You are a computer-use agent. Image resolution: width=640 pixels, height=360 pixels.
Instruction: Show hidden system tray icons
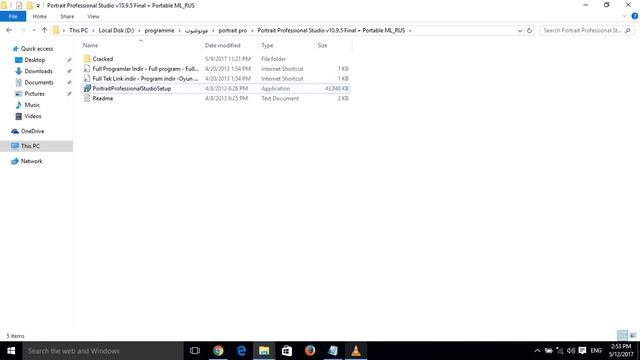tap(537, 351)
